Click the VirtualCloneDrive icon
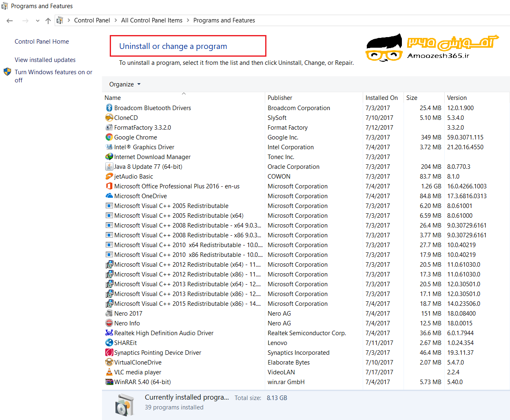The height and width of the screenshot is (420, 510). 109,362
